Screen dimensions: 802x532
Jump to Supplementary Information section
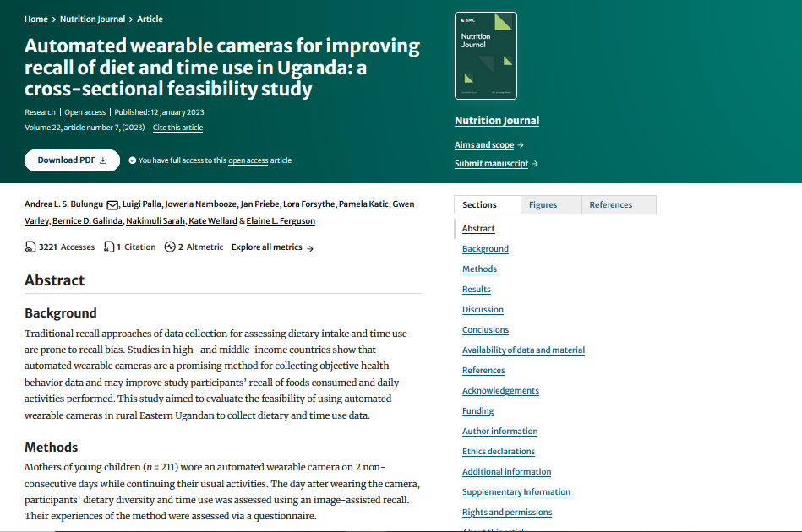click(516, 491)
